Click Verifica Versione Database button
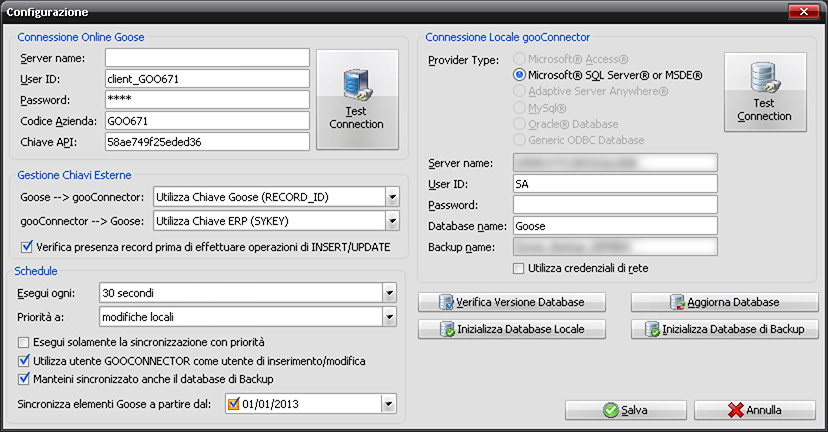 [x=512, y=302]
